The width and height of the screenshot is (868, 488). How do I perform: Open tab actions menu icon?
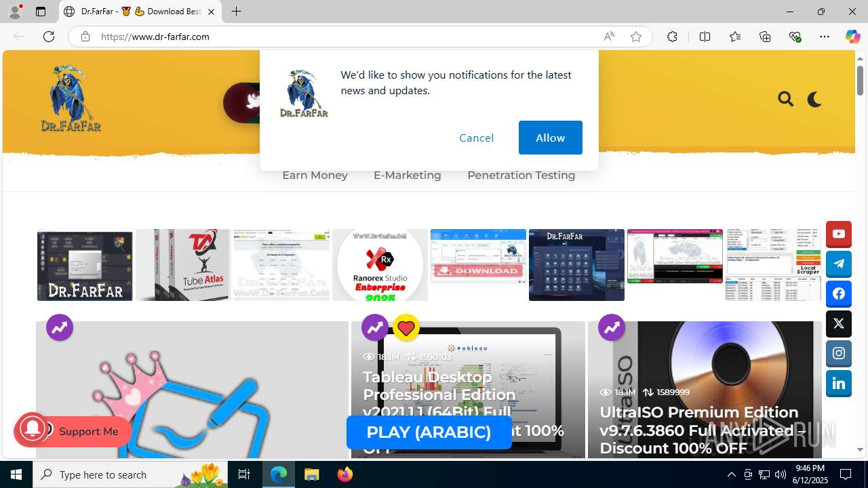[41, 12]
